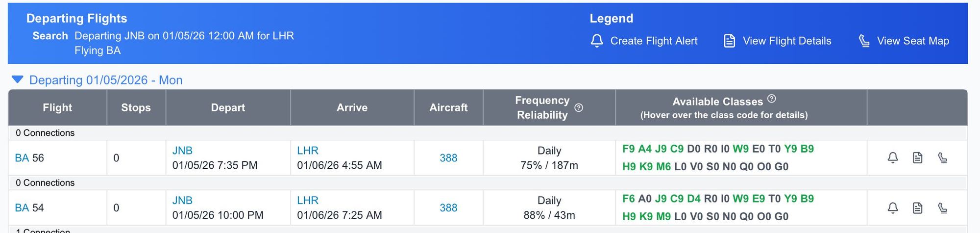Viewport: 980px width, 233px height.
Task: Open the LHR arrival link for BA 54
Action: click(x=308, y=201)
